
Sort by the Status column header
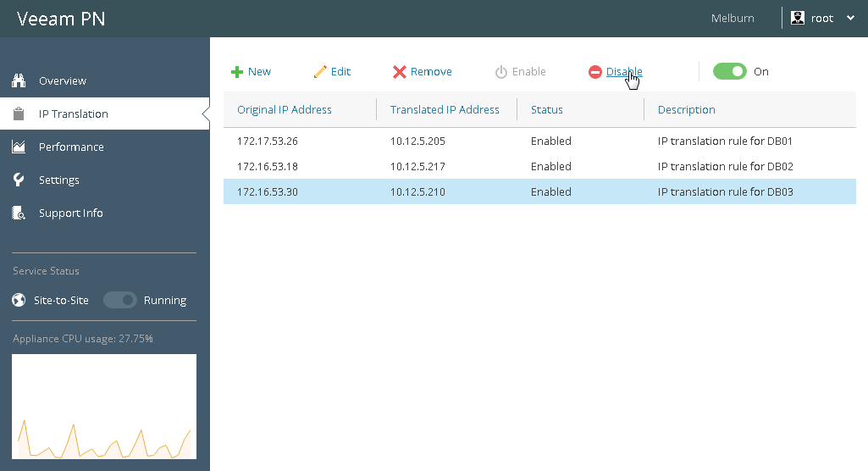[x=547, y=109]
